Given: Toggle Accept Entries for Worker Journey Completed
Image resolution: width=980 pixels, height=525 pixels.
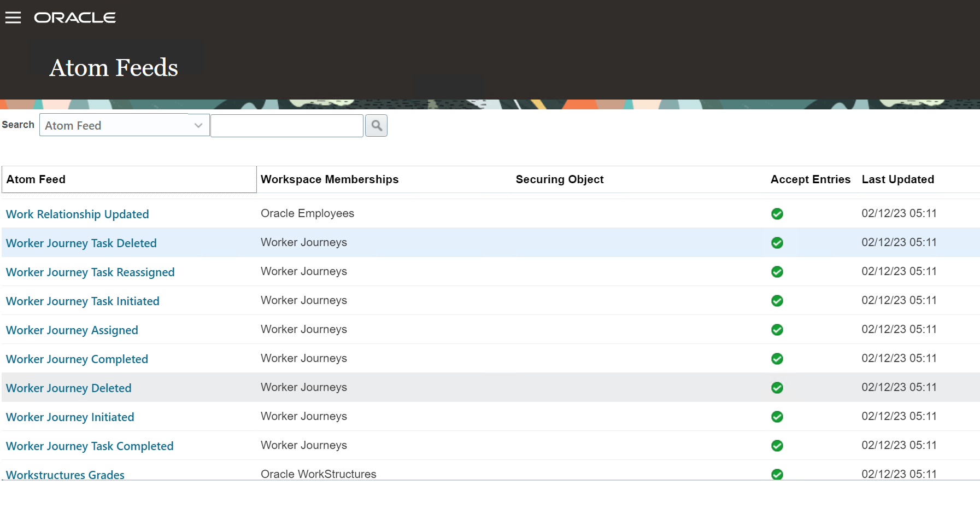Looking at the screenshot, I should pyautogui.click(x=777, y=358).
